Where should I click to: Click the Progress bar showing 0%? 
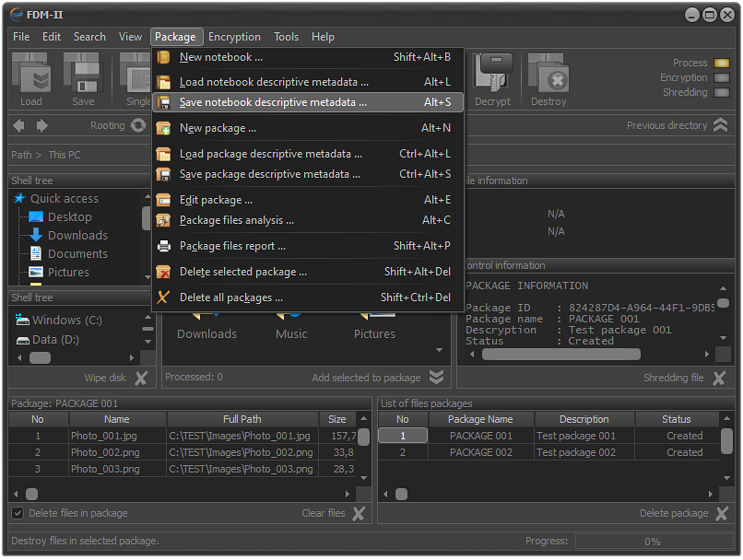click(654, 541)
